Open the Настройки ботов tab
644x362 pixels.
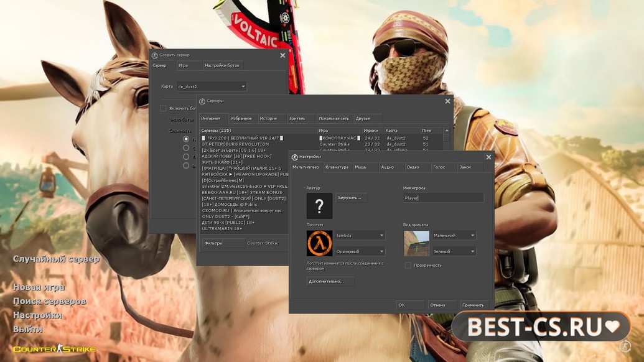click(x=222, y=65)
